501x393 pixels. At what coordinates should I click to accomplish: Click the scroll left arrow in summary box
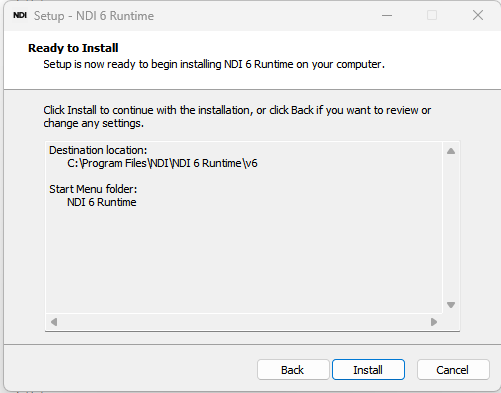tap(54, 322)
